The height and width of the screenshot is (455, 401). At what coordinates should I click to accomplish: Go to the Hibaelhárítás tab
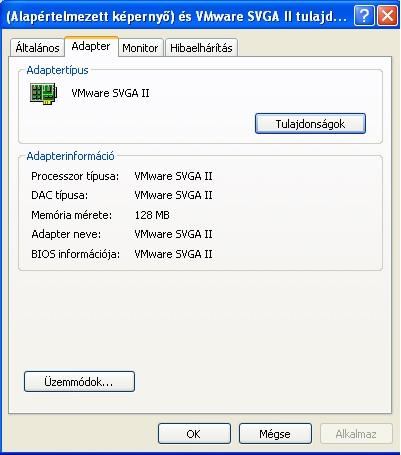tap(201, 48)
